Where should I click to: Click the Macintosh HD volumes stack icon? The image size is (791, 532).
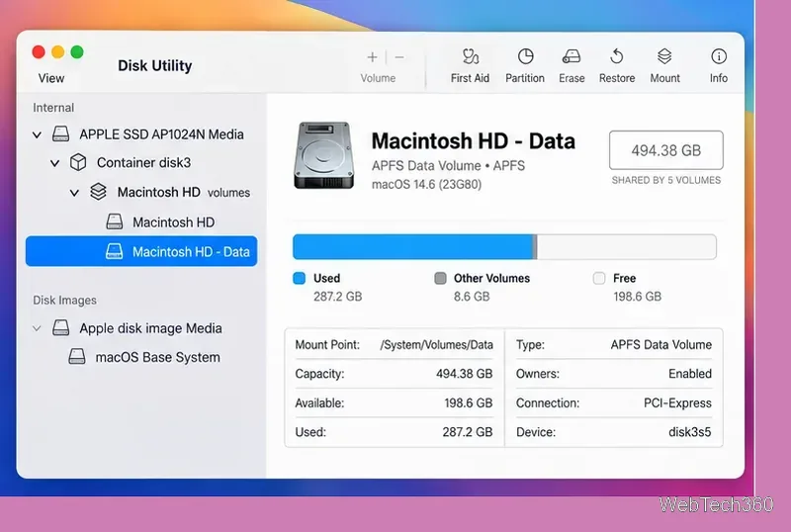tap(98, 192)
